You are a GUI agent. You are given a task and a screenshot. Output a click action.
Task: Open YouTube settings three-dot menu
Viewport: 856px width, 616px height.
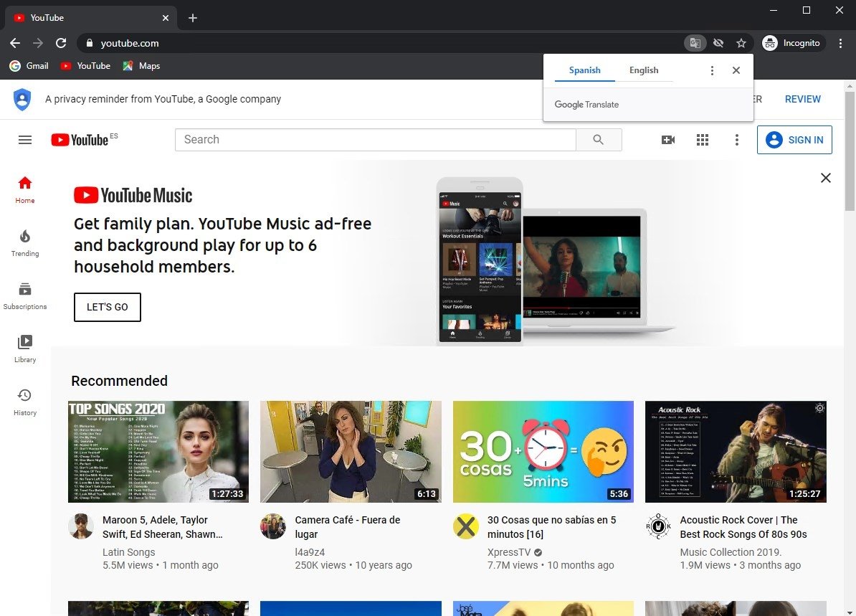[x=737, y=140]
